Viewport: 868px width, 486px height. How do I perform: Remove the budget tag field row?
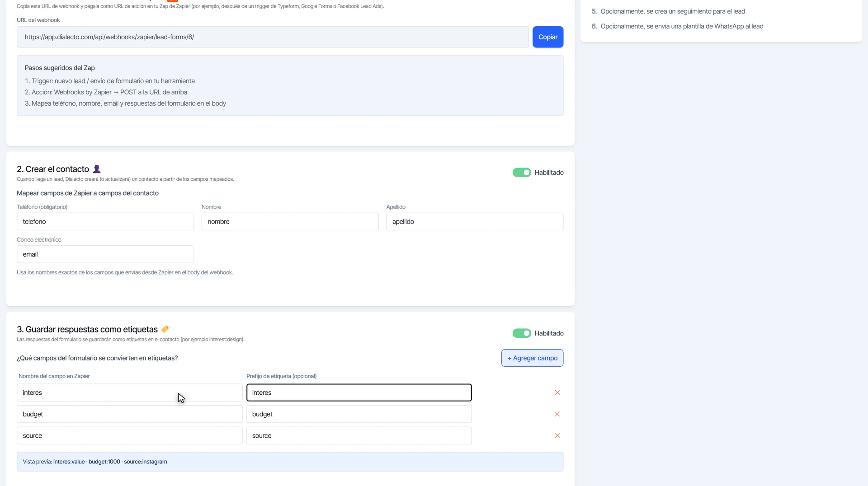[x=557, y=414]
